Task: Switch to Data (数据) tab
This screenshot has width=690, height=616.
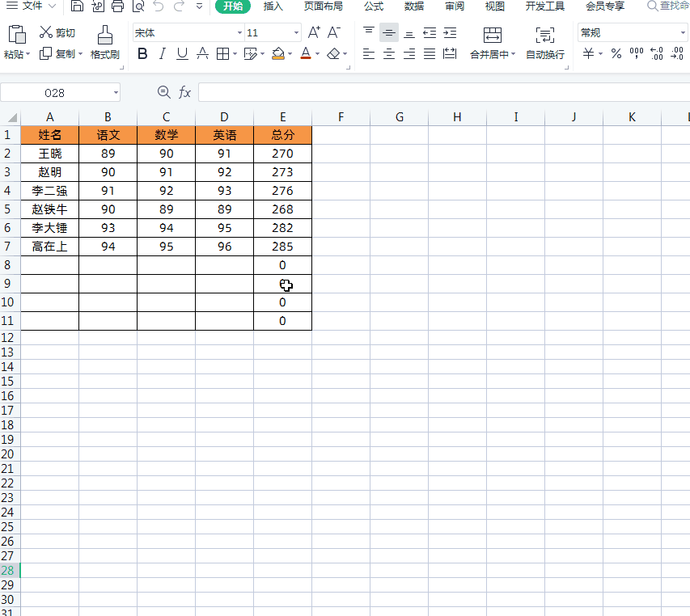Action: [414, 6]
